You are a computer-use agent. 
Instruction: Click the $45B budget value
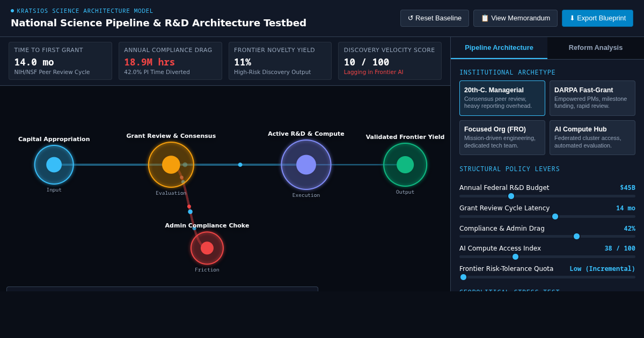[627, 188]
